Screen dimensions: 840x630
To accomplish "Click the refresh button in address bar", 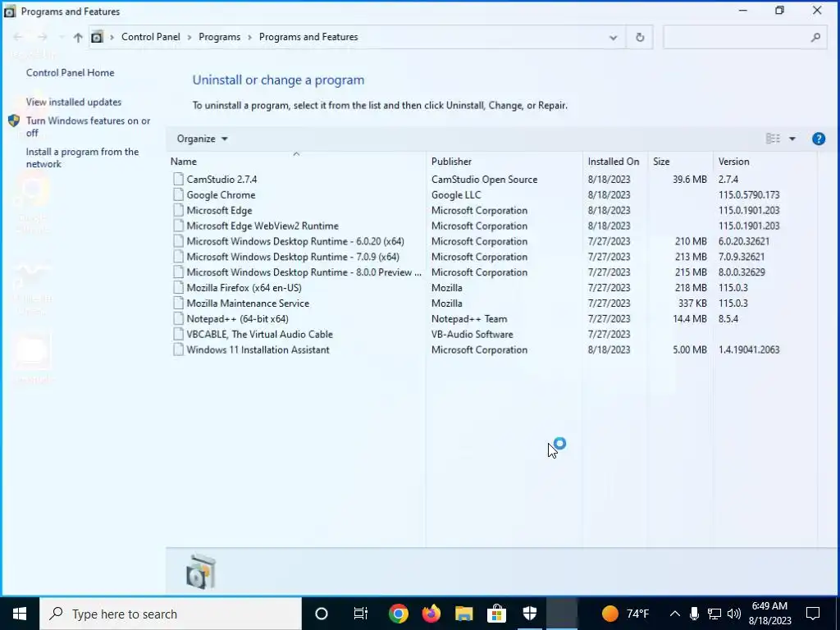I will pos(640,38).
